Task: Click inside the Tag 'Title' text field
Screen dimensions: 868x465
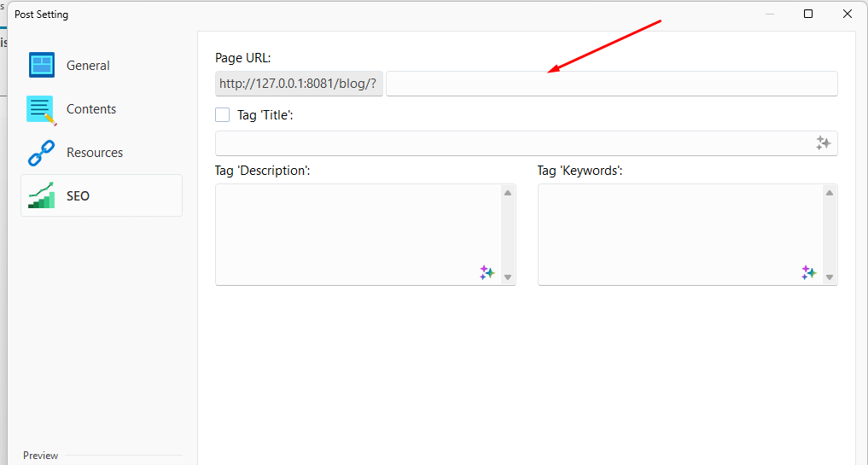Action: pos(512,143)
